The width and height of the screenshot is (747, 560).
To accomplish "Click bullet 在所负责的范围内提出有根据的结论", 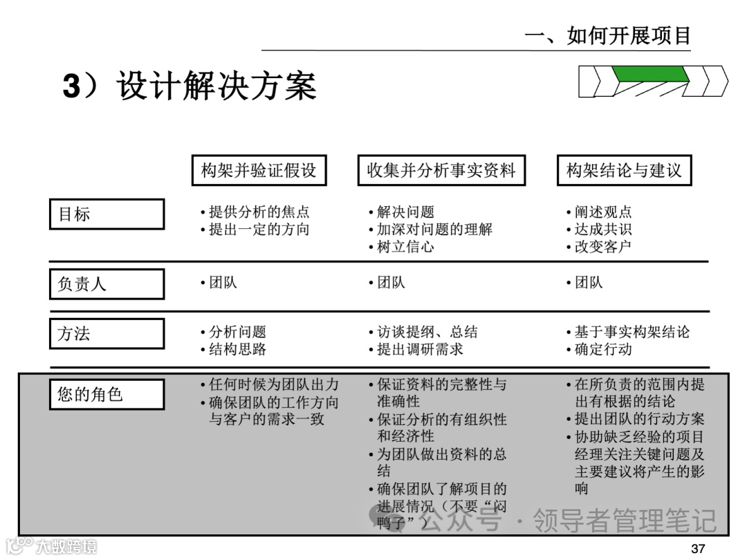I will click(636, 393).
